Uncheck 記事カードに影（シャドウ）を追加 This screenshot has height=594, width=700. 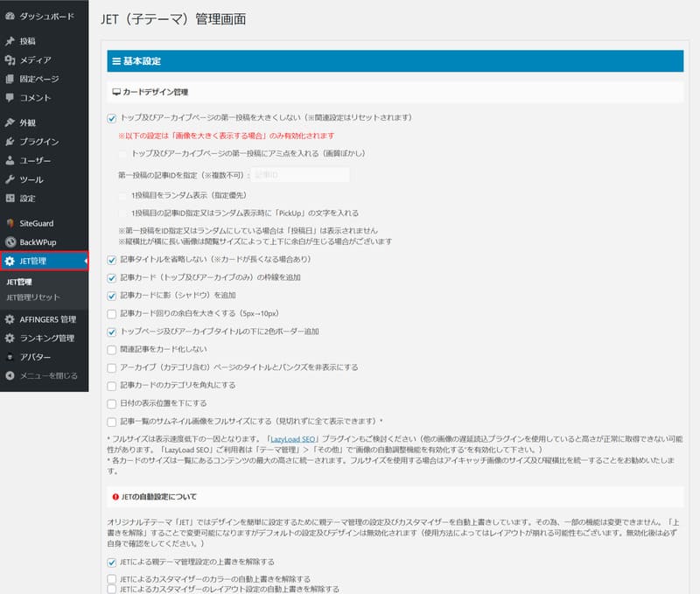(112, 296)
